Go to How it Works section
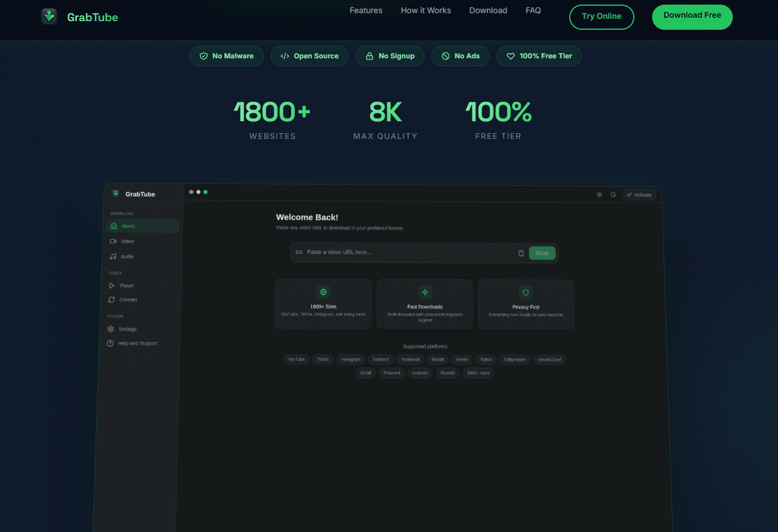Image resolution: width=778 pixels, height=532 pixels. (426, 10)
